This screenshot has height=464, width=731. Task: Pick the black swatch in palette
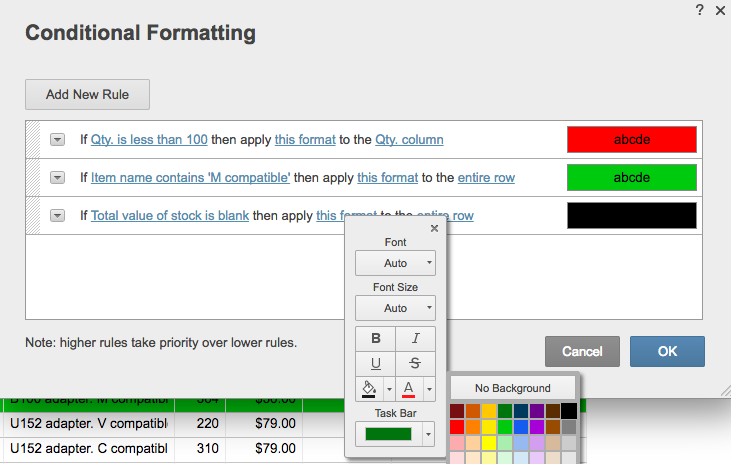click(569, 411)
